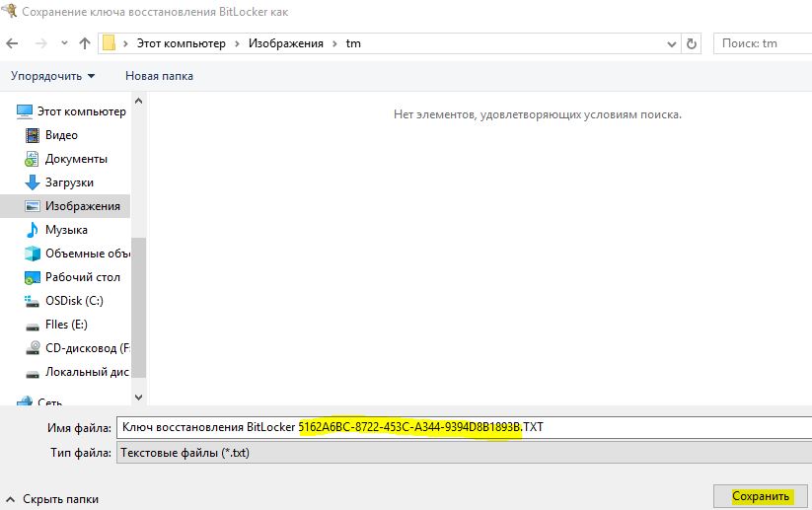Select 'tm' breadcrumb in address bar

[353, 43]
